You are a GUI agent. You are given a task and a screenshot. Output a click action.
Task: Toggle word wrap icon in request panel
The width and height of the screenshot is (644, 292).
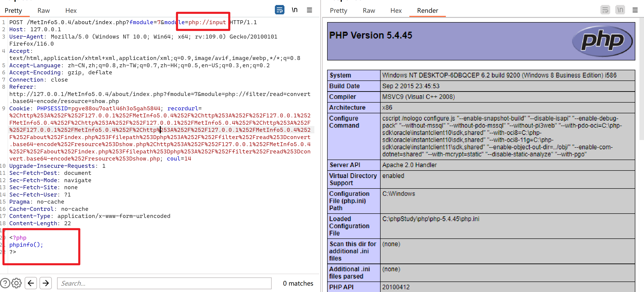click(x=279, y=10)
